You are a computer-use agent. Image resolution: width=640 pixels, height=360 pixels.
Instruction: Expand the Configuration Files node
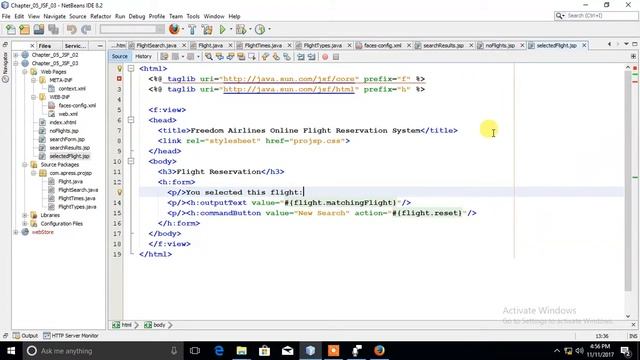[x=25, y=224]
